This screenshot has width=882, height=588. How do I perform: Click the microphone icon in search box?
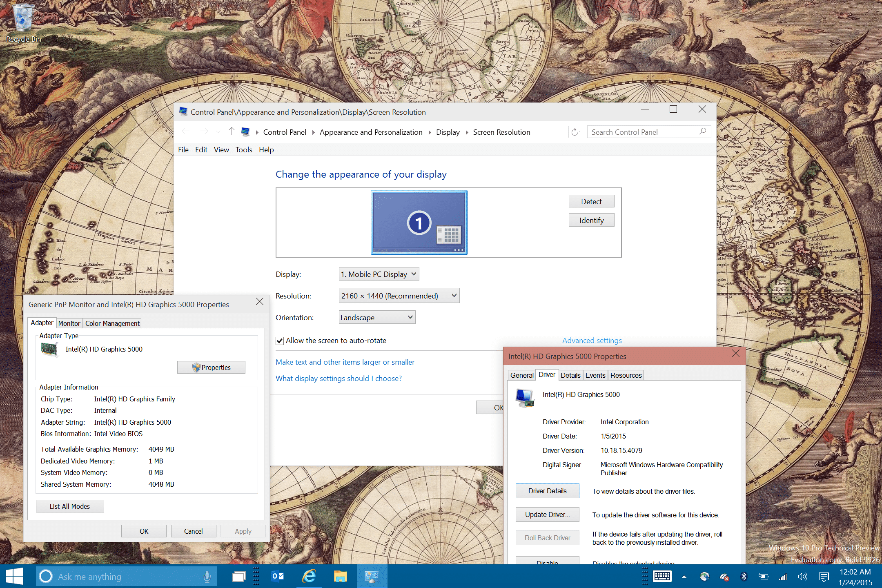pyautogui.click(x=207, y=576)
